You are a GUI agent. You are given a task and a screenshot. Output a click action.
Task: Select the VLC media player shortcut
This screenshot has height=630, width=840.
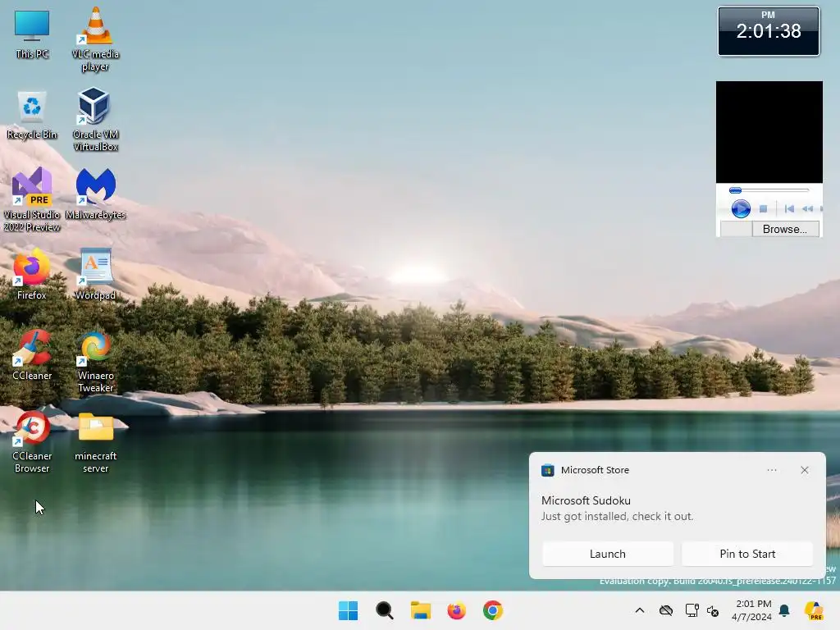click(x=95, y=39)
